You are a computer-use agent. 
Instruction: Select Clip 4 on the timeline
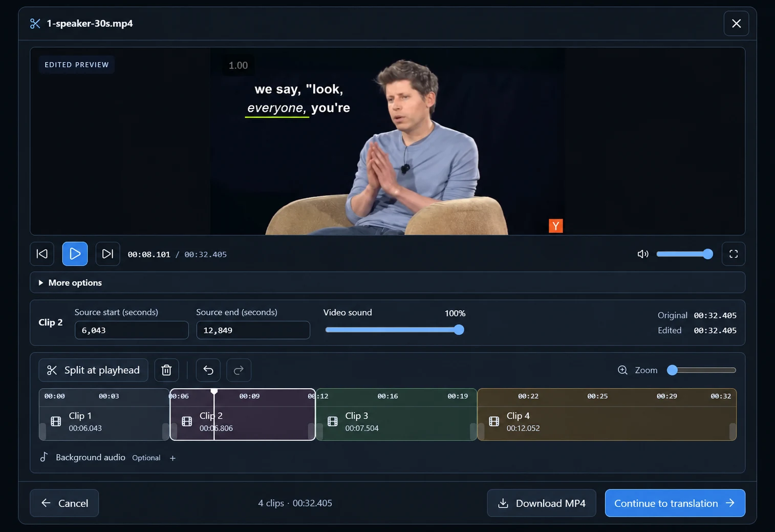click(x=607, y=415)
